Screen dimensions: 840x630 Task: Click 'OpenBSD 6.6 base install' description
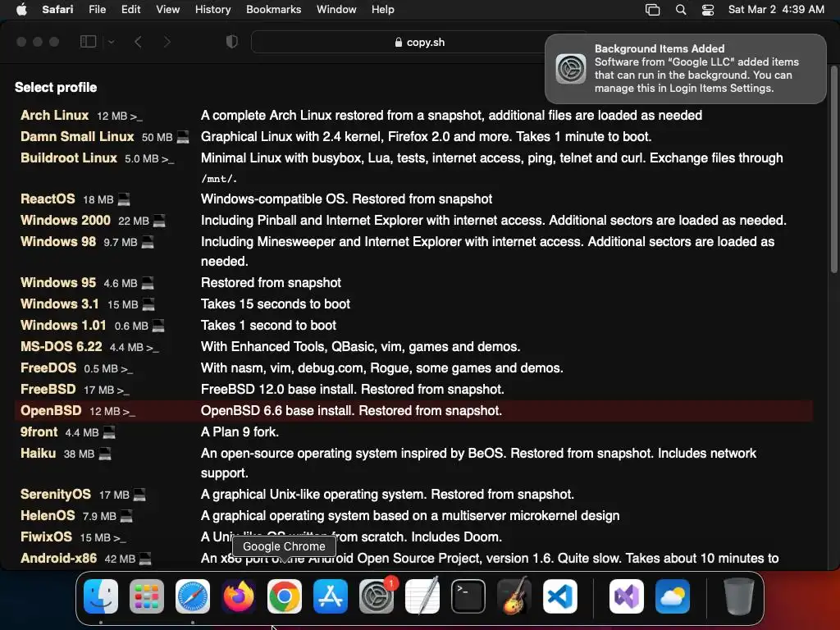click(x=351, y=411)
